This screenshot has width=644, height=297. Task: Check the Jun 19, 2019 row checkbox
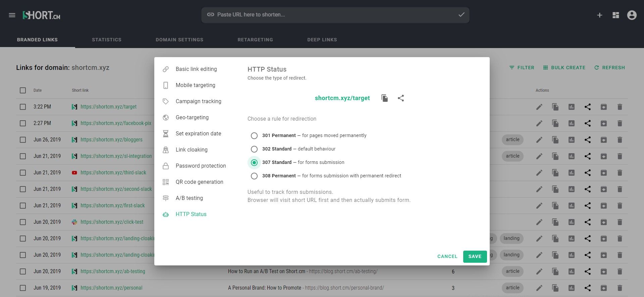pyautogui.click(x=23, y=288)
